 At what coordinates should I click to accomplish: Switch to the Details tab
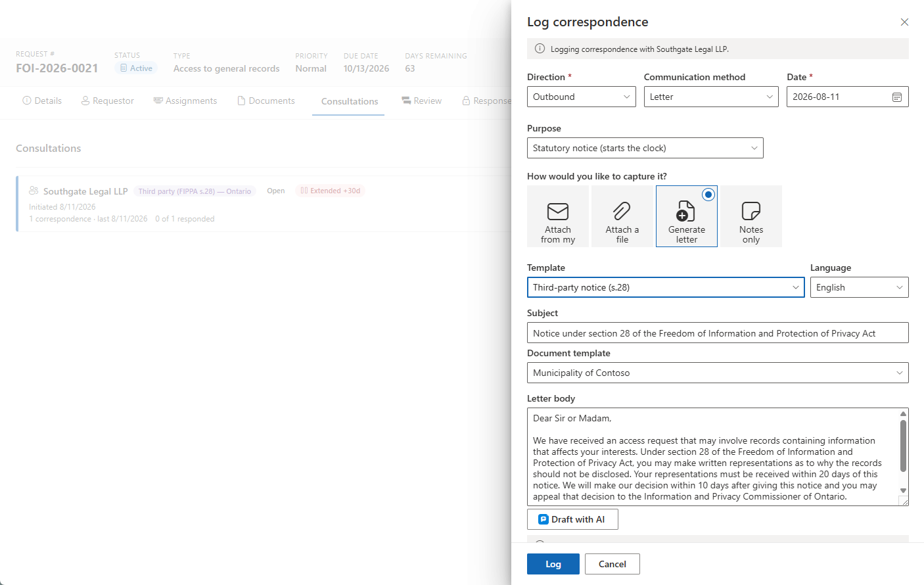[x=42, y=101]
